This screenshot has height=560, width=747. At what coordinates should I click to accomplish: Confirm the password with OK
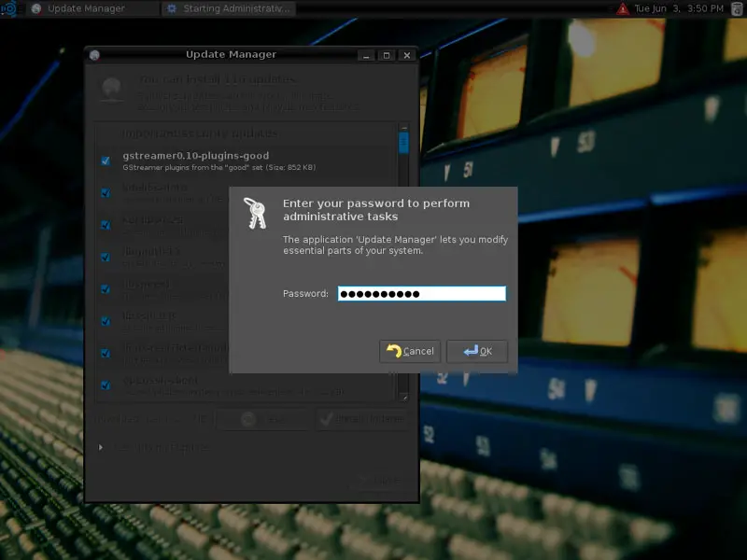(x=477, y=352)
